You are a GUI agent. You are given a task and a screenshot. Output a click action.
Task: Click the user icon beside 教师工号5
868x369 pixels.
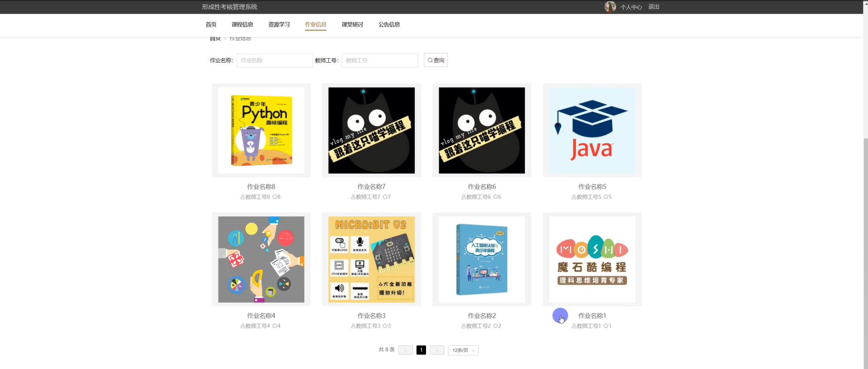click(574, 197)
